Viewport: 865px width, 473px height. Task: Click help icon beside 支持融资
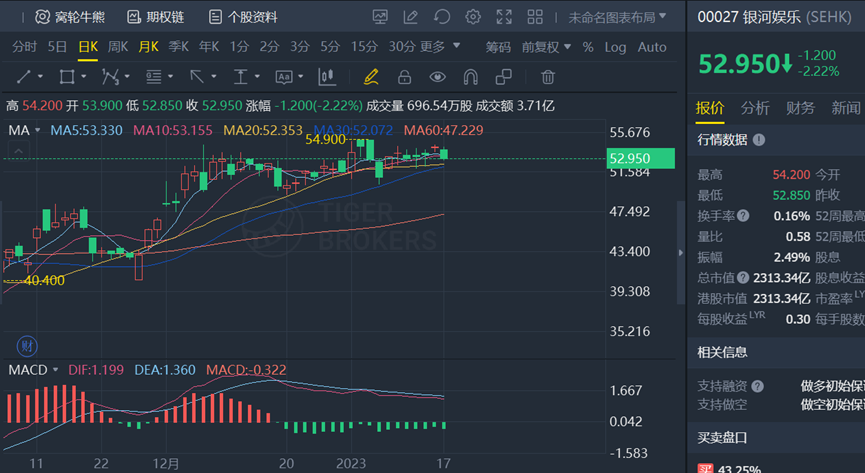[757, 386]
